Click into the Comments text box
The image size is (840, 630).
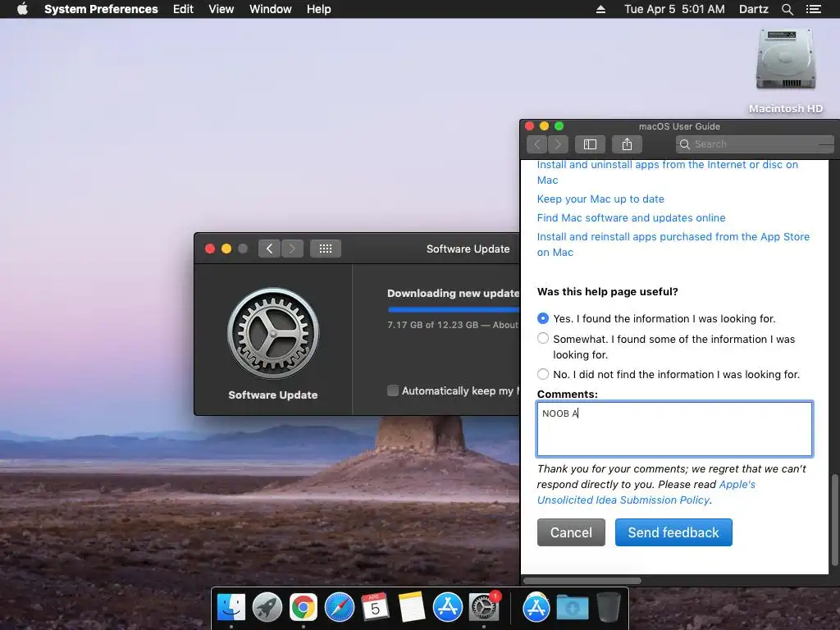(x=674, y=428)
